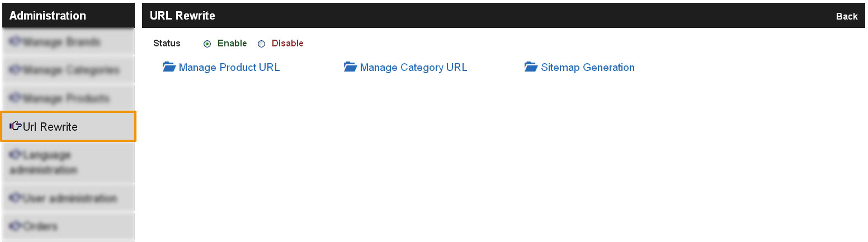The image size is (868, 242).
Task: Open the Sitemap Generation link
Action: pos(588,67)
